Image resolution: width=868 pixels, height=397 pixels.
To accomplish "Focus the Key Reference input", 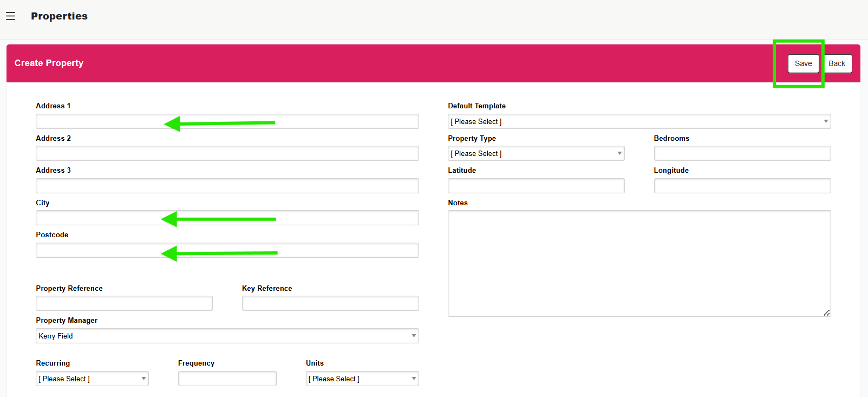I will coord(330,303).
